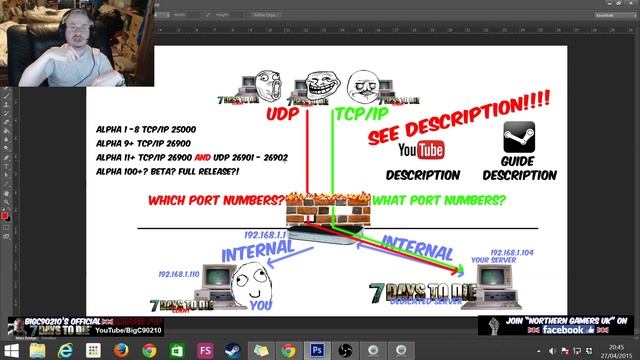The height and width of the screenshot is (360, 640).
Task: Select the Hand tool
Action: pyautogui.click(x=7, y=193)
